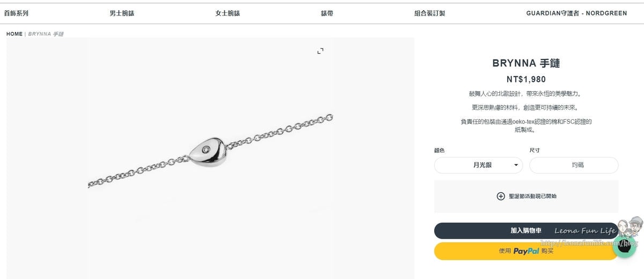
Task: Click the dropdown arrow in the 顏色 selector
Action: pyautogui.click(x=516, y=165)
